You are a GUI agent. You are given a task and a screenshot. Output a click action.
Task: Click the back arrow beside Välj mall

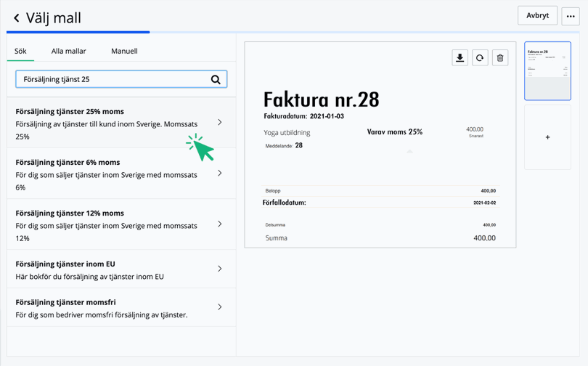(16, 17)
